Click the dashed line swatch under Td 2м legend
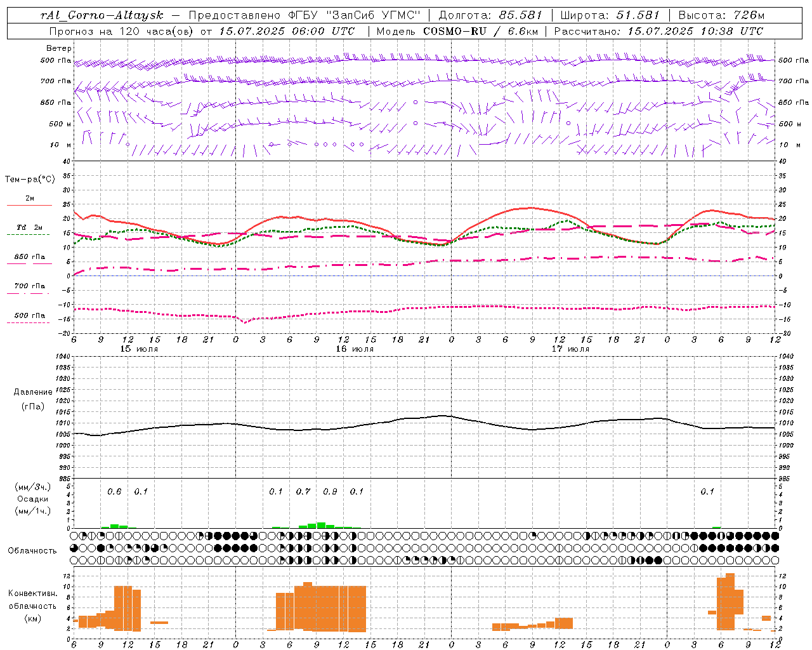Screen dimensions: 812x650 pos(29,235)
